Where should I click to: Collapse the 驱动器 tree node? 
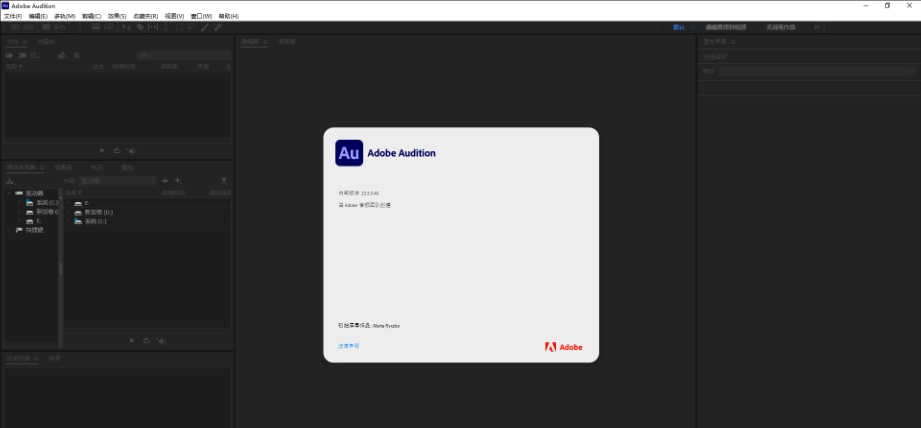click(x=9, y=193)
